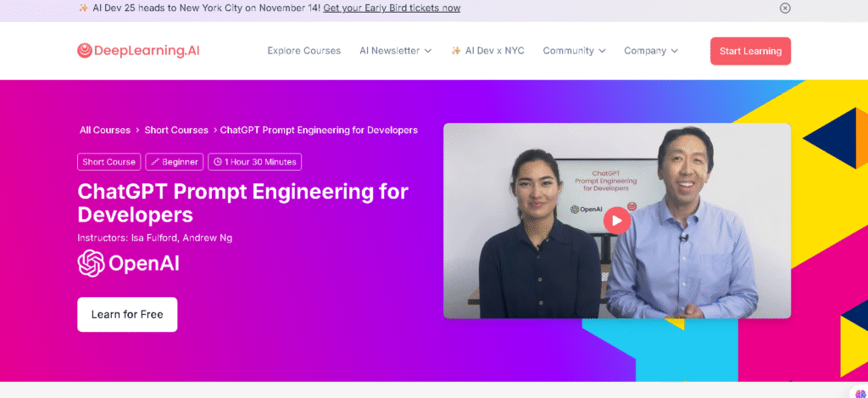The image size is (868, 398).
Task: Follow the Get your Early Bird tickets link
Action: [392, 8]
